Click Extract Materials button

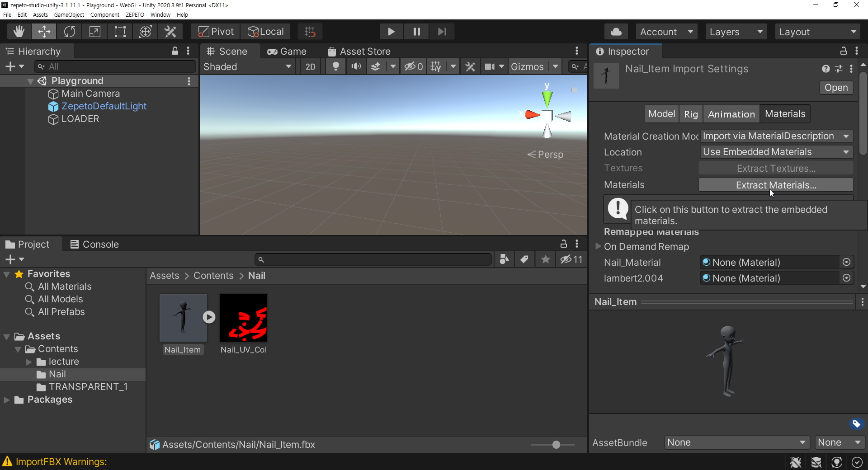(x=776, y=185)
